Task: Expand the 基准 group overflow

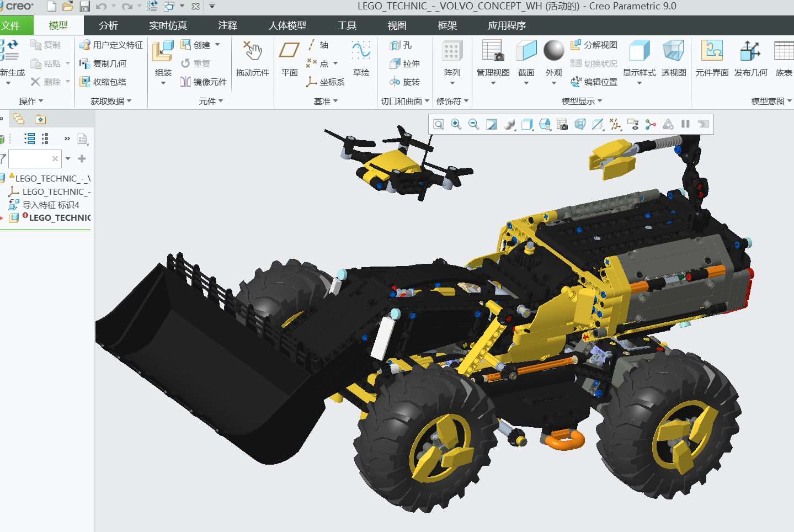Action: coord(326,101)
